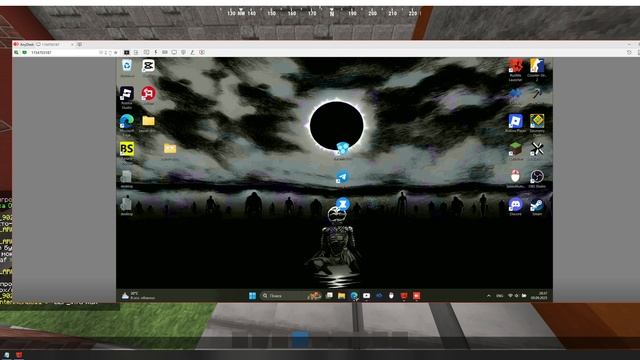Click the taskbar search box
The width and height of the screenshot is (640, 360).
coord(283,296)
